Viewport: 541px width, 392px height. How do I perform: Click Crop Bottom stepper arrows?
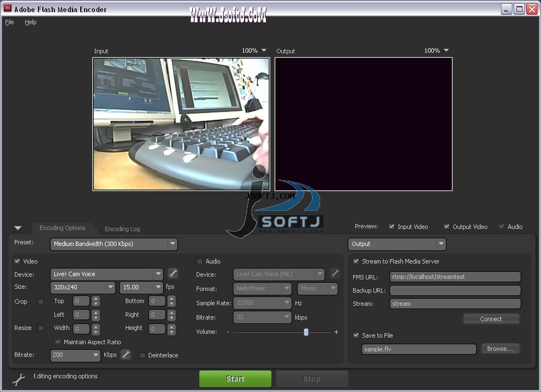[x=171, y=301]
